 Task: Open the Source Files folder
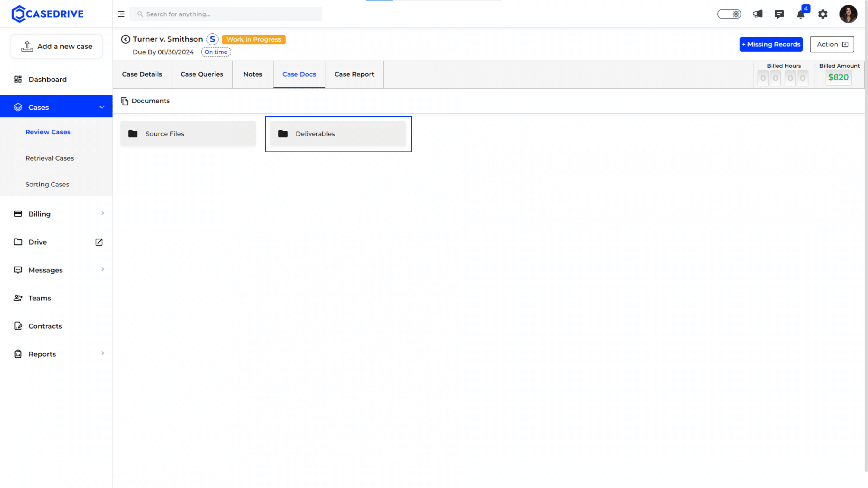[188, 134]
